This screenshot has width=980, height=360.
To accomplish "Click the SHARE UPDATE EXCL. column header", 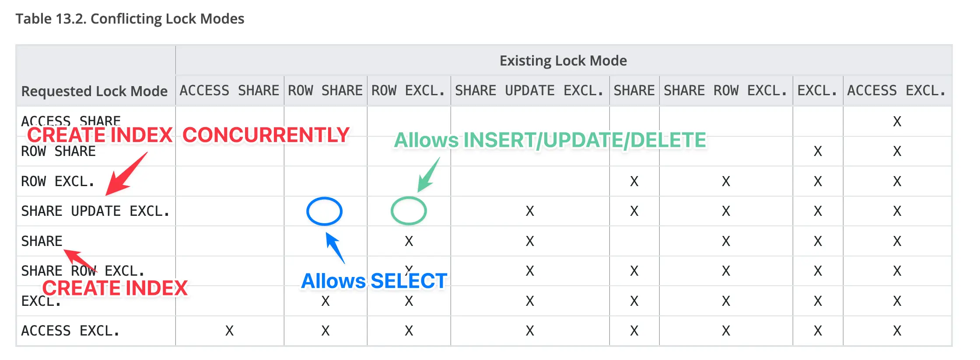I will 529,90.
